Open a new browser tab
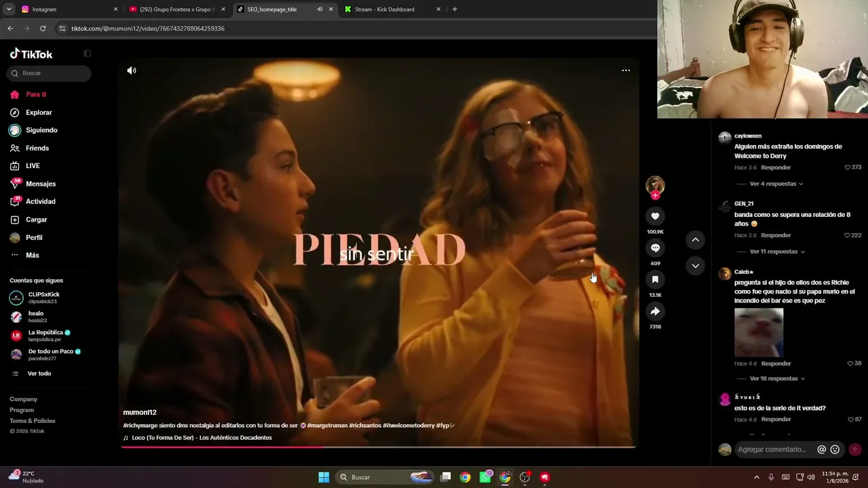868x488 pixels. [x=454, y=9]
